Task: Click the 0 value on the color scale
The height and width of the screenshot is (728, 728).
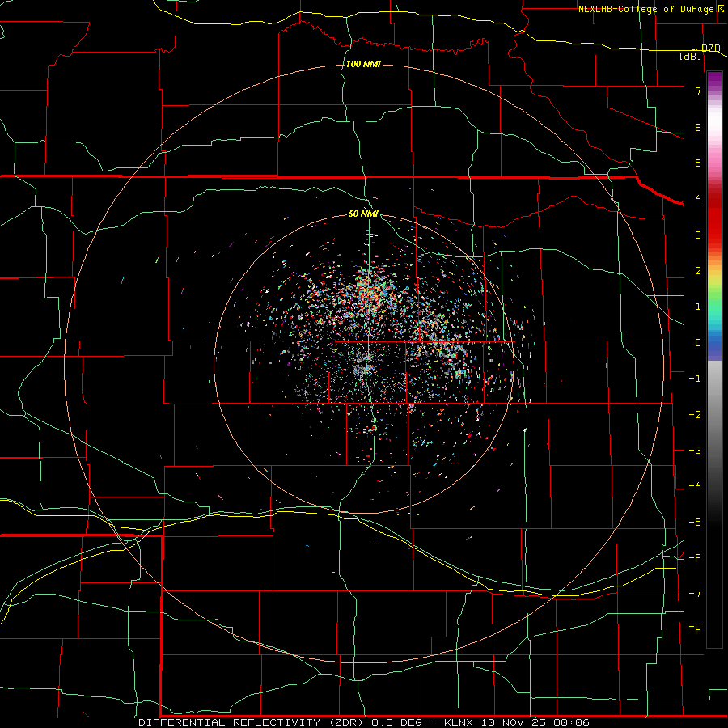Action: point(698,343)
